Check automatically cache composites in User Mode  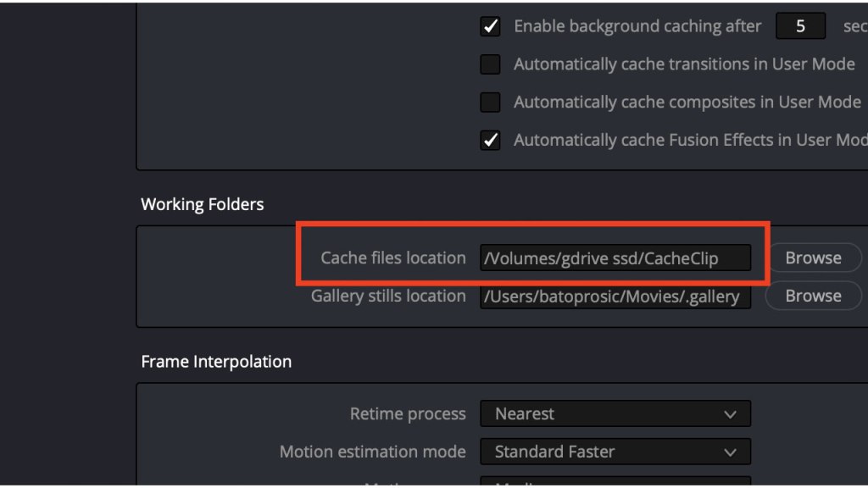tap(490, 103)
